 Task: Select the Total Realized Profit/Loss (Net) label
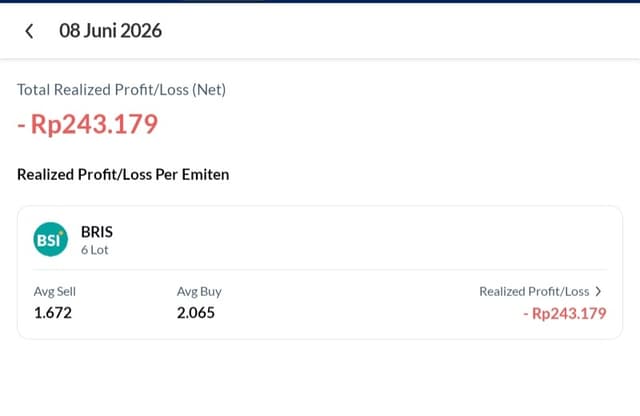click(121, 90)
